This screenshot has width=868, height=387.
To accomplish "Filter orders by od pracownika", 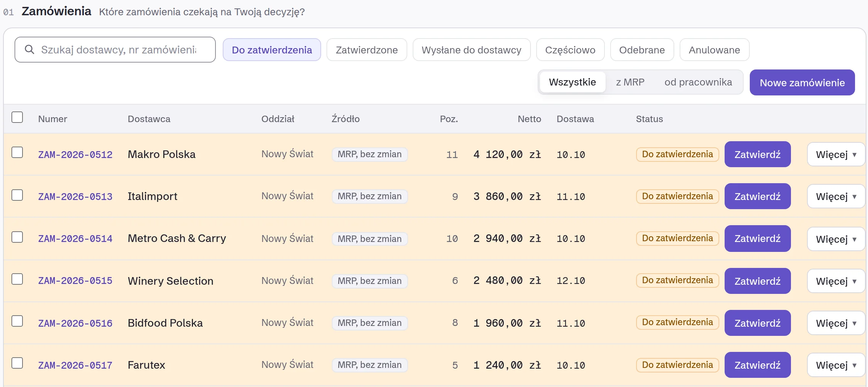I will click(x=698, y=82).
